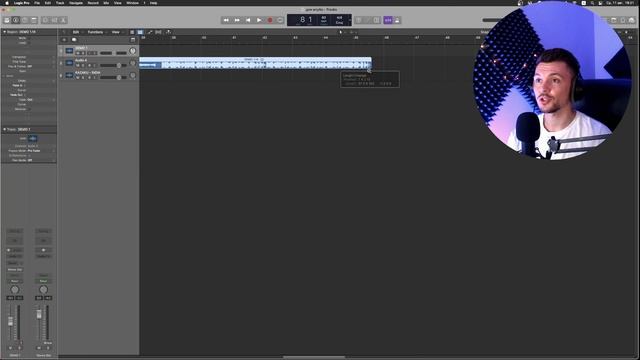The height and width of the screenshot is (360, 640).
Task: Toggle the Flex button in the Tracks area bar
Action: point(158,32)
